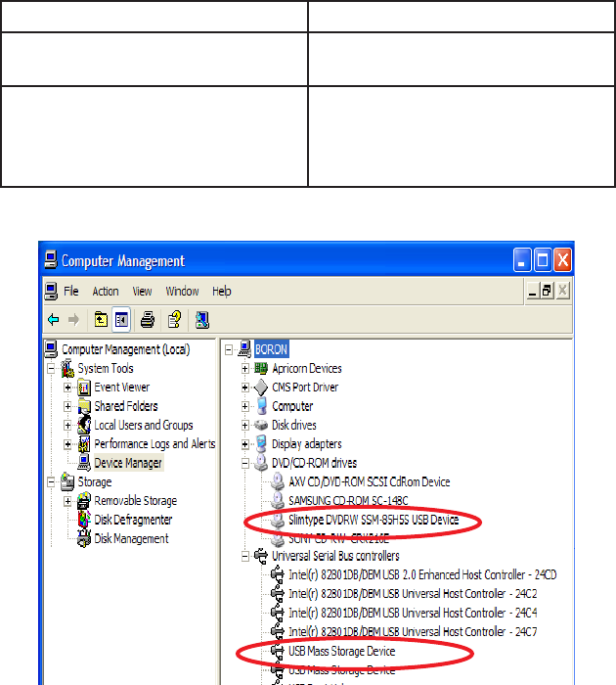Click the Apricorn Devices chip icon
This screenshot has width=616, height=685.
[261, 368]
